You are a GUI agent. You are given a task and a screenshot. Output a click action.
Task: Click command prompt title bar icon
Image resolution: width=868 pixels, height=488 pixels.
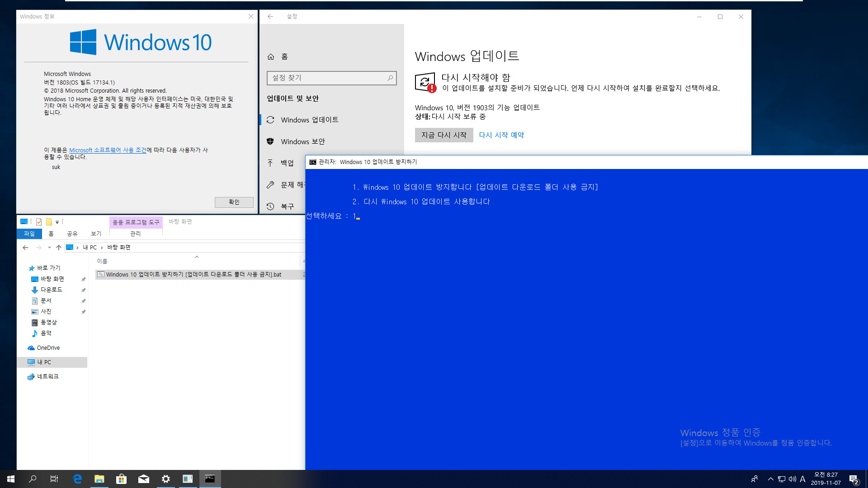point(313,162)
